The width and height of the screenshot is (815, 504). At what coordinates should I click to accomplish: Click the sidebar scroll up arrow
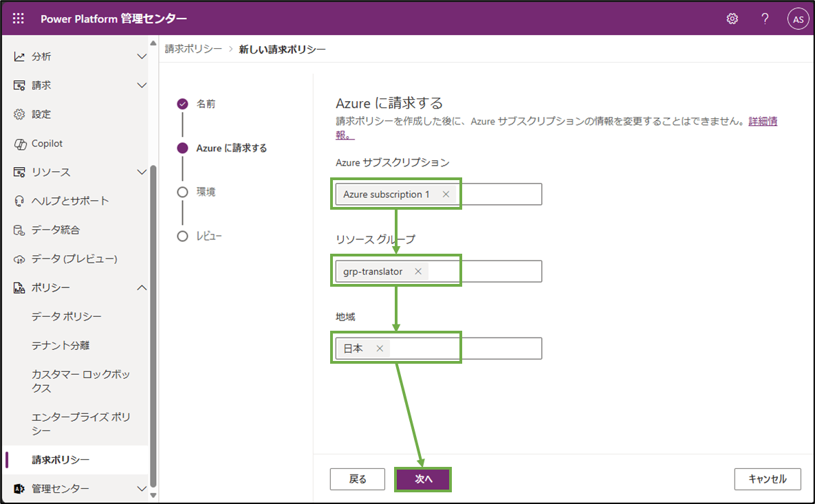click(153, 43)
